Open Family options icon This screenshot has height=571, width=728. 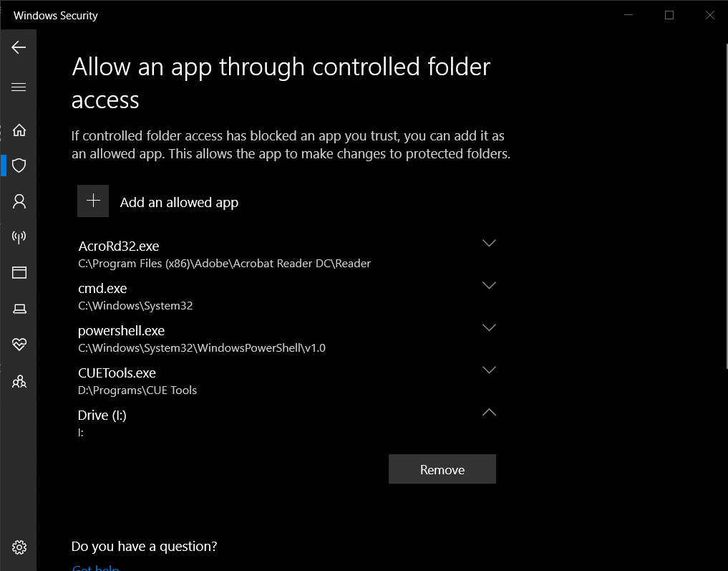[x=19, y=381]
